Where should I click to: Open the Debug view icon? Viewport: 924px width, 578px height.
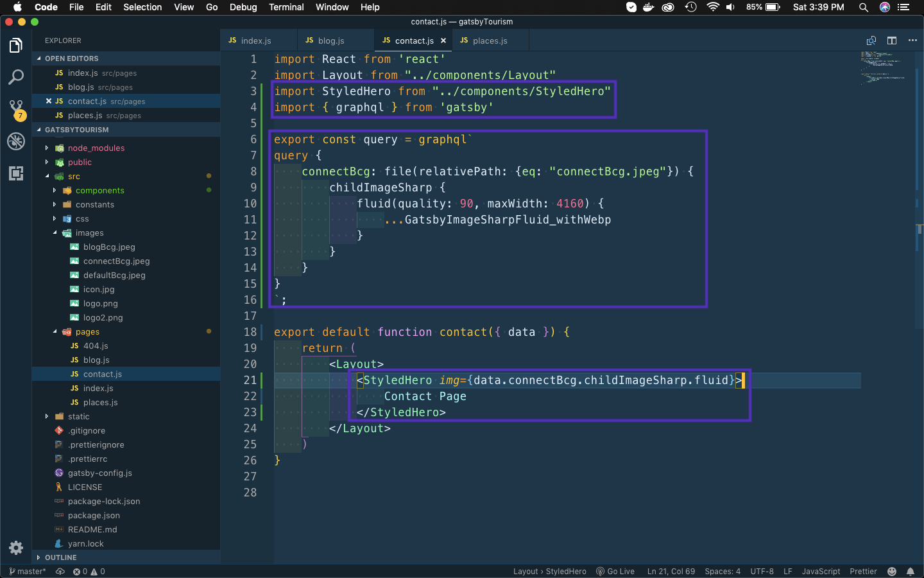click(x=16, y=141)
